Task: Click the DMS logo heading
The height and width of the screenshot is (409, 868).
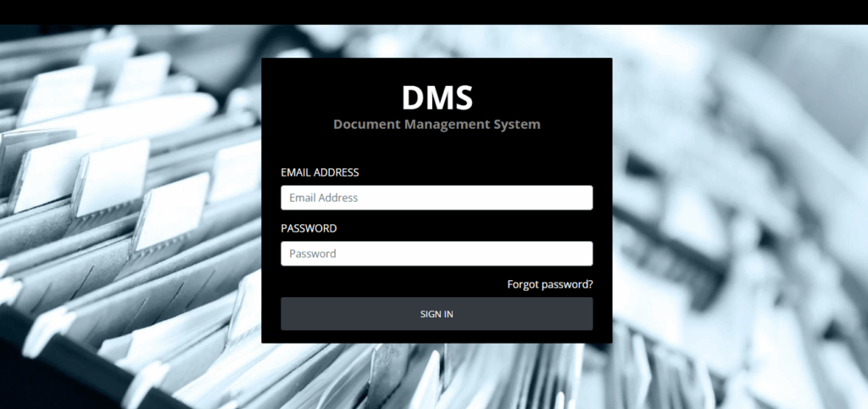Action: coord(437,98)
